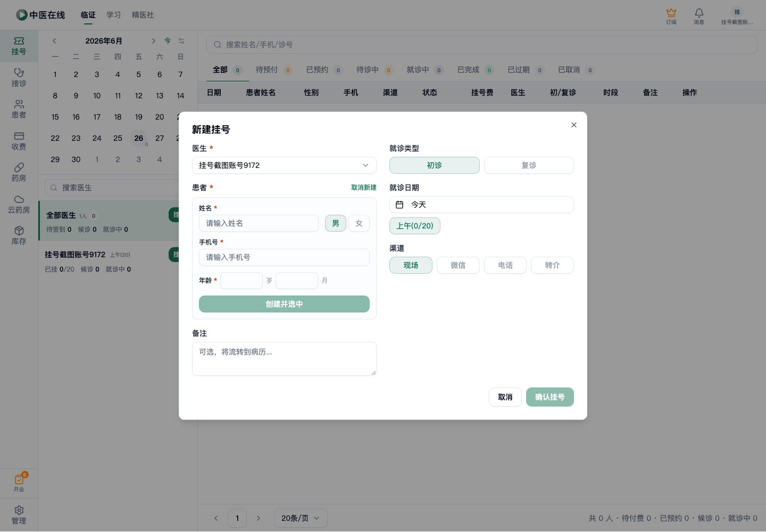Select 初诊 visit type
This screenshot has width=766, height=532.
435,165
